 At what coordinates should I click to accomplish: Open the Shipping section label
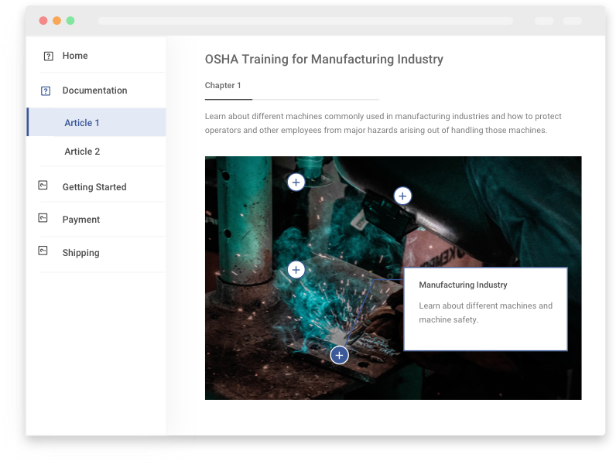[81, 253]
